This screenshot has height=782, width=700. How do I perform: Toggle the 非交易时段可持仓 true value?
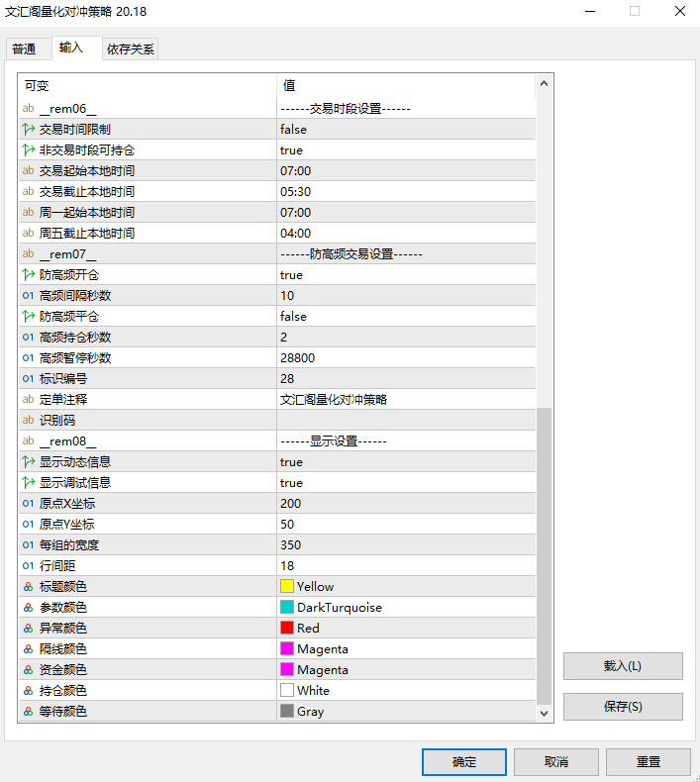click(406, 150)
